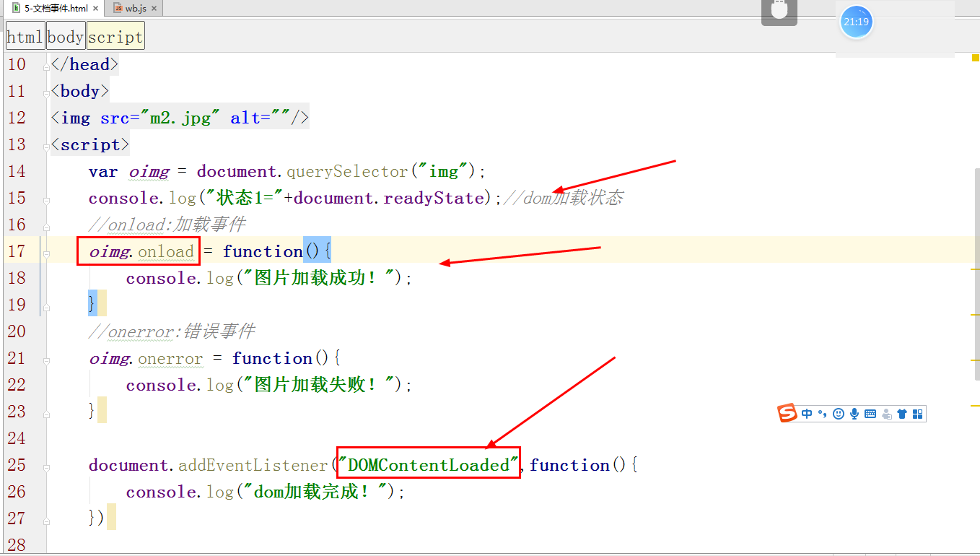Viewport: 980px width, 556px height.
Task: Select body in the breadcrumb bar
Action: pos(65,35)
